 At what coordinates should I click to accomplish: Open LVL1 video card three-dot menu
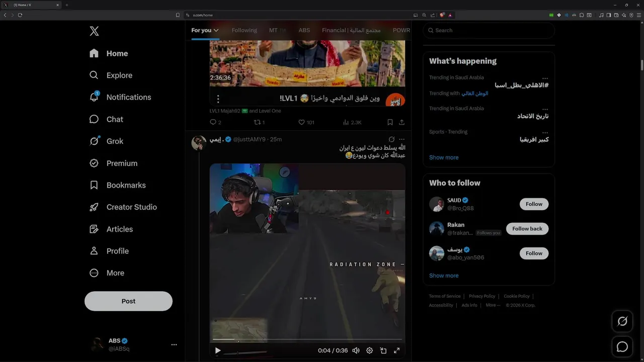(x=218, y=99)
